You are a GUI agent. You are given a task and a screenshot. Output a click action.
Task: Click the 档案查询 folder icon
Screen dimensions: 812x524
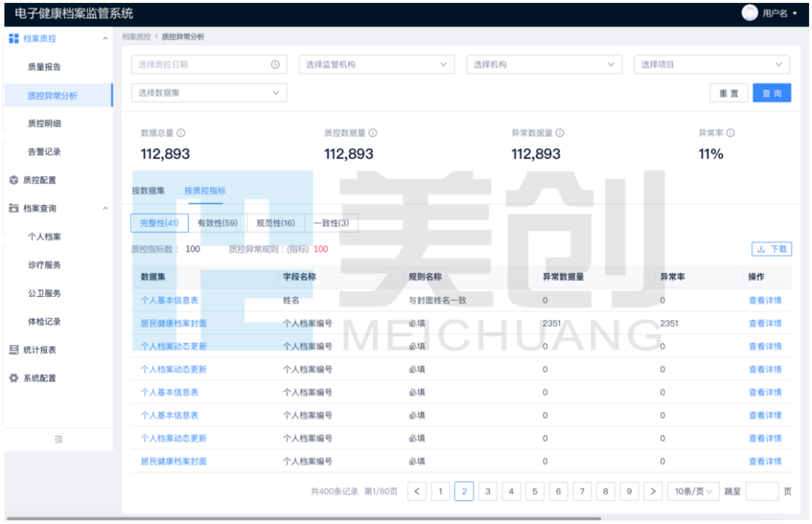tap(14, 208)
